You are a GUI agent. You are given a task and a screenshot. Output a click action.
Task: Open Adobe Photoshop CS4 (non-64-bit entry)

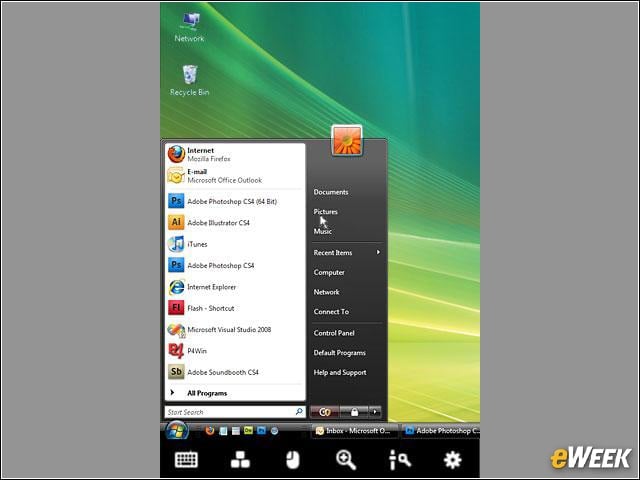235,265
